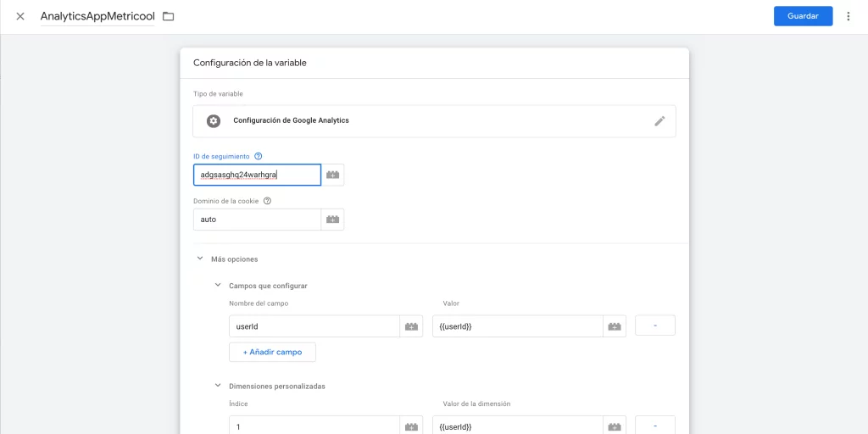Close the variable editor with the X icon
This screenshot has height=434, width=868.
(x=20, y=16)
